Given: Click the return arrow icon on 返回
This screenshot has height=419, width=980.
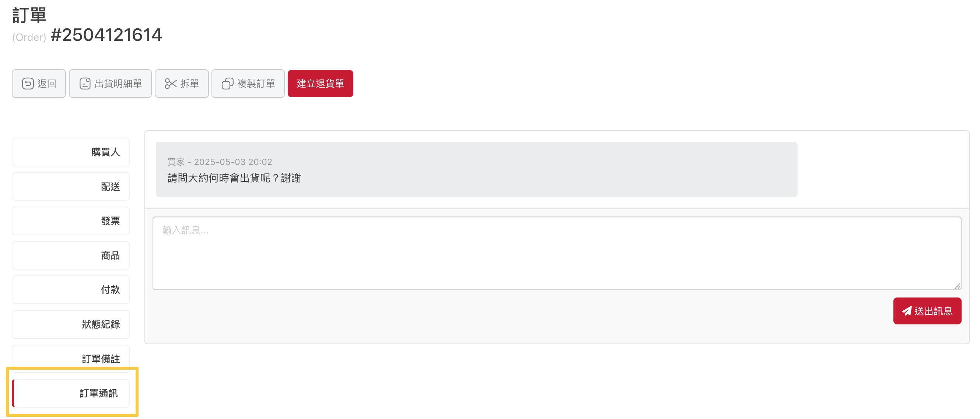Looking at the screenshot, I should click(x=28, y=84).
